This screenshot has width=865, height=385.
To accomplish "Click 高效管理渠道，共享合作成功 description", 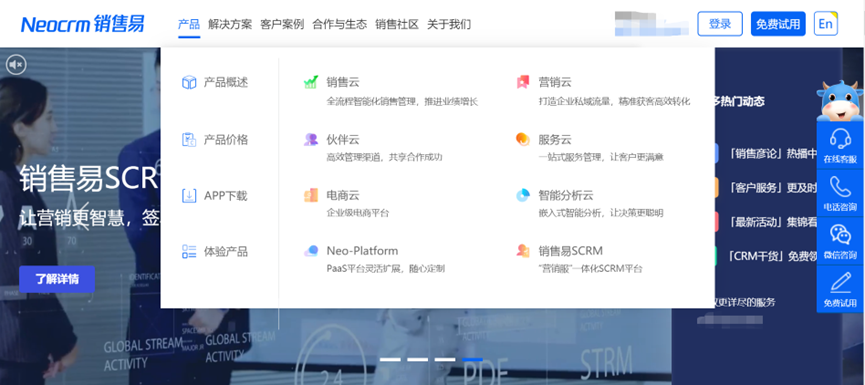I will [x=385, y=157].
